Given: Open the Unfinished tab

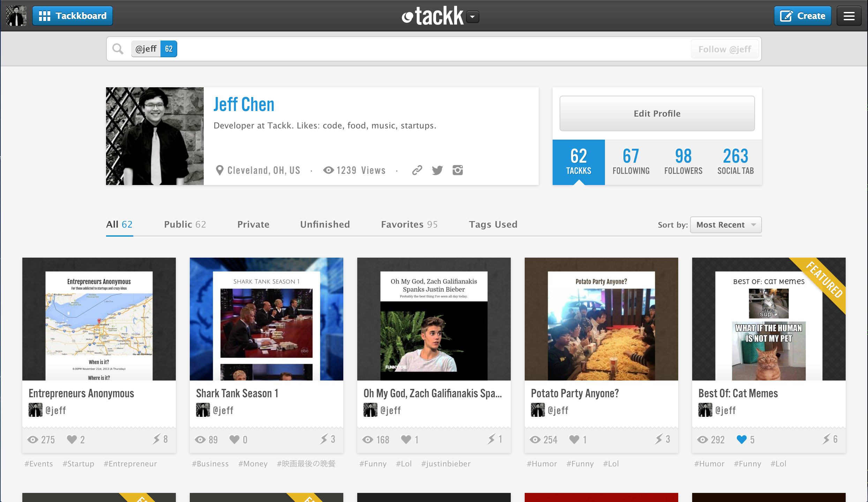Looking at the screenshot, I should click(x=325, y=224).
